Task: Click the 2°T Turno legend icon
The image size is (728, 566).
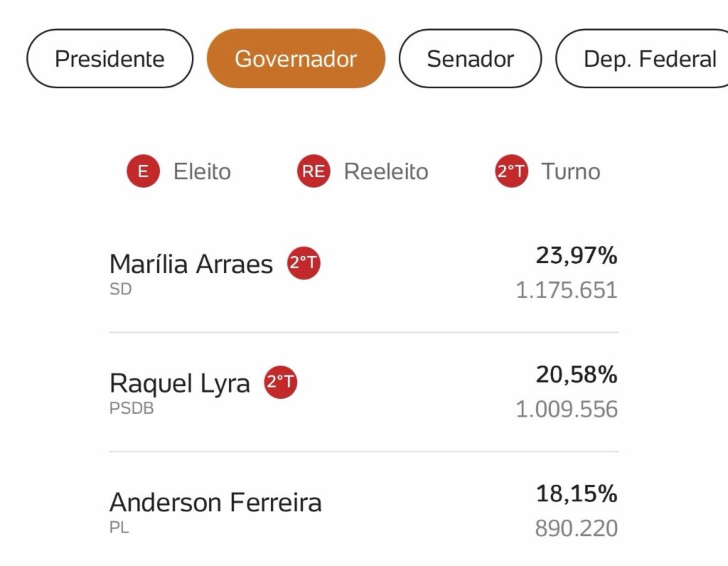Action: point(512,171)
